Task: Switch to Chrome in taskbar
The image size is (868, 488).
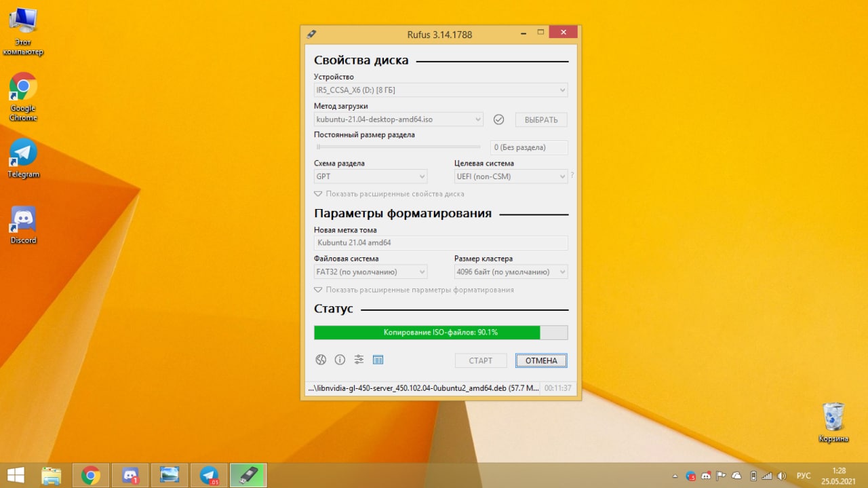Action: point(91,475)
